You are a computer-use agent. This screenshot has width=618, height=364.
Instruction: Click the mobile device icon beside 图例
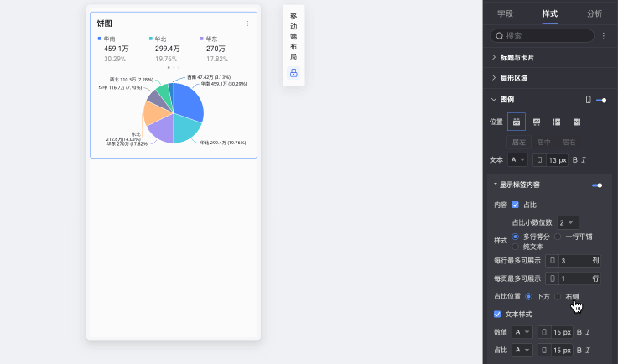(x=588, y=100)
